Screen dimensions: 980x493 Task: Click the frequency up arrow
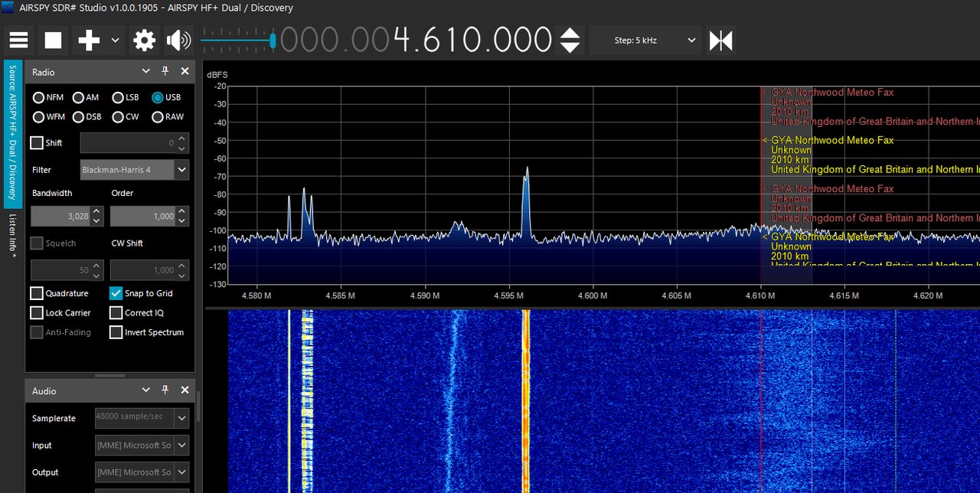[570, 33]
